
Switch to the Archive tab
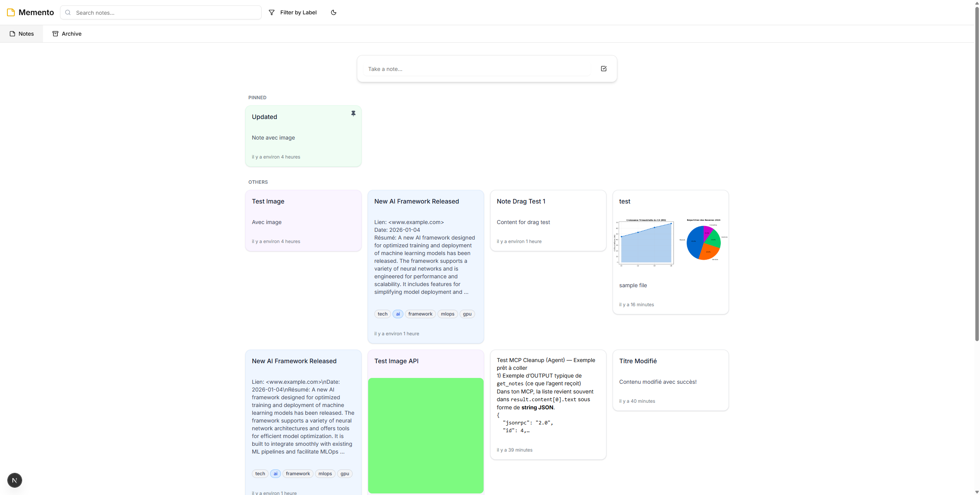click(67, 34)
